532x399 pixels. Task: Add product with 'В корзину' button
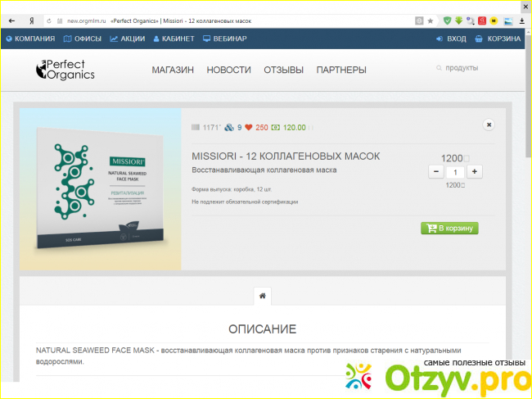tap(449, 228)
